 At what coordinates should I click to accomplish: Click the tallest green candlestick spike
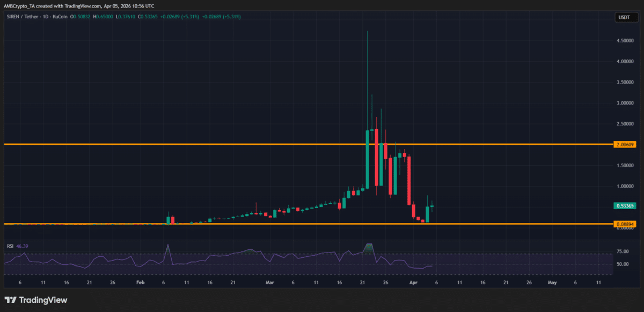coord(367,80)
